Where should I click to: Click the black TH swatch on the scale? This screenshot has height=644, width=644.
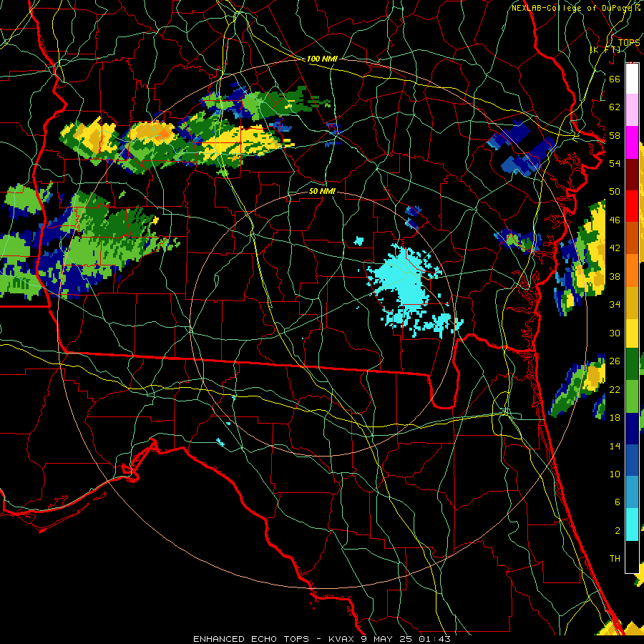pos(632,557)
